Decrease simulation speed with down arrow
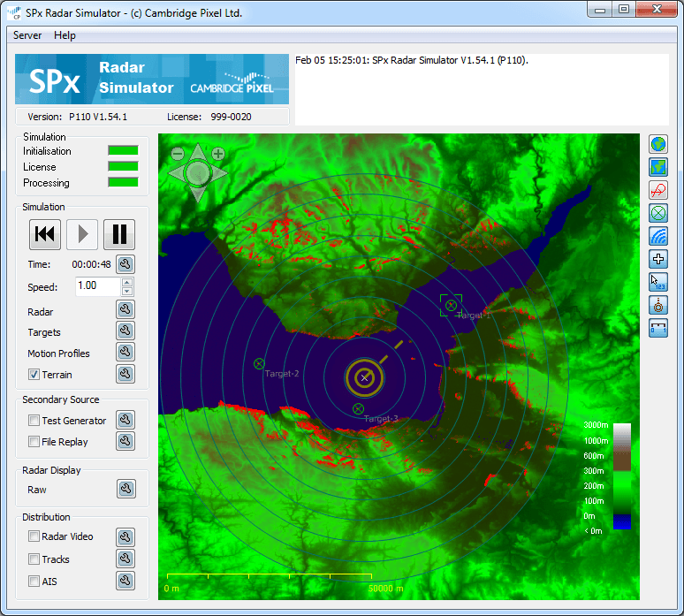The height and width of the screenshot is (616, 684). pyautogui.click(x=127, y=291)
